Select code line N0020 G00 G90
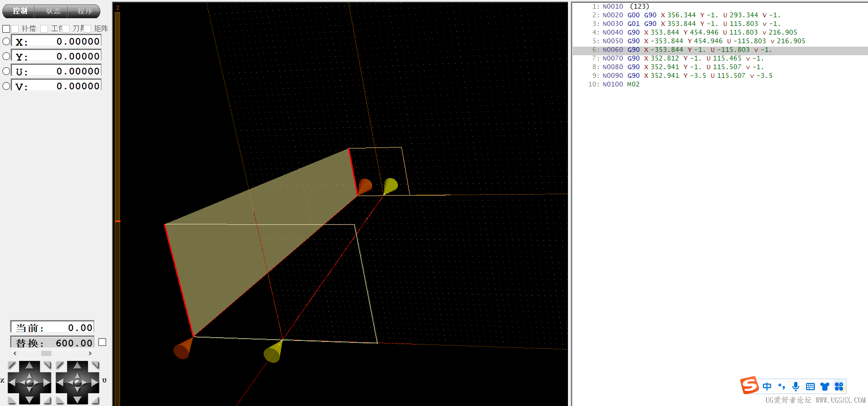Viewport: 868px width, 406px height. tap(720, 15)
